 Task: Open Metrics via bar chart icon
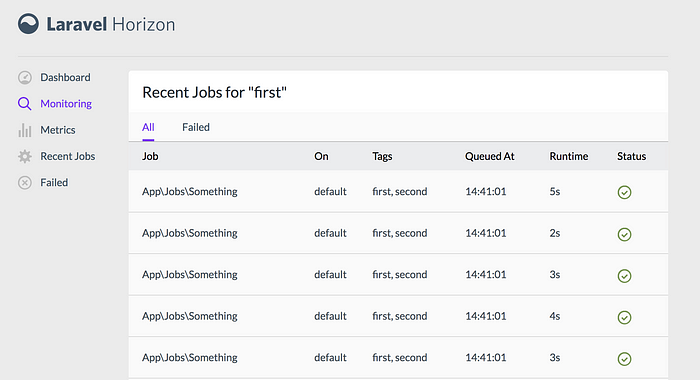click(25, 130)
